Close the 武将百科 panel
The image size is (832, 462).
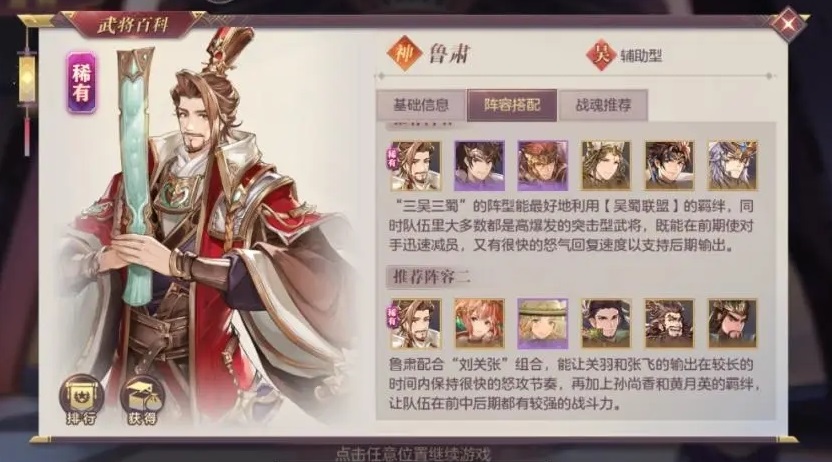tap(788, 24)
